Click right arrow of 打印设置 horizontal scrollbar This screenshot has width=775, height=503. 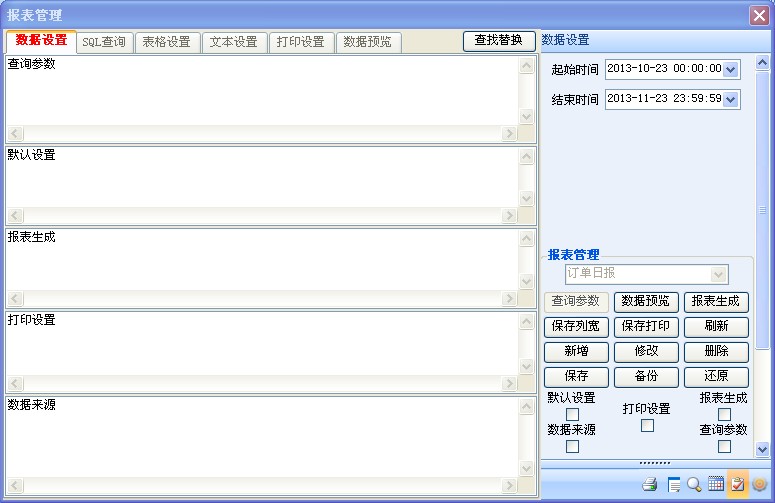tap(509, 383)
